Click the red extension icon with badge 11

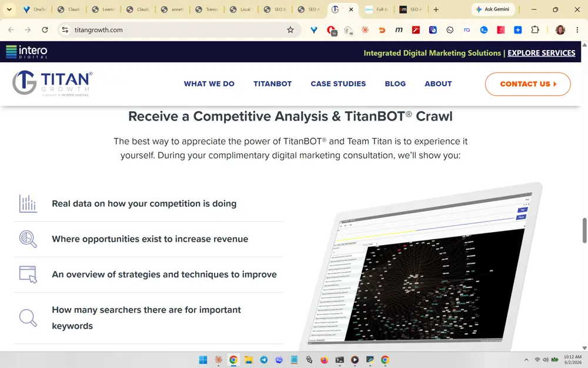[x=331, y=31]
